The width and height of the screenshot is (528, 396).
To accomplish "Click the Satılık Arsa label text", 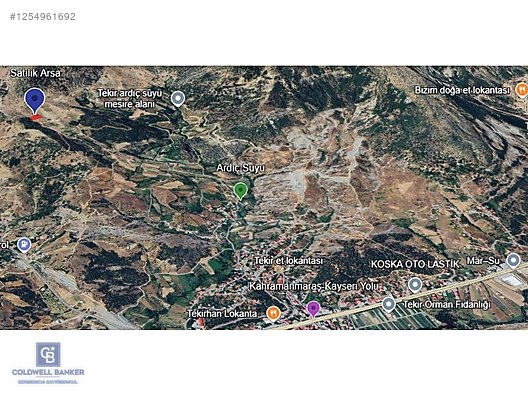I will 35,73.
